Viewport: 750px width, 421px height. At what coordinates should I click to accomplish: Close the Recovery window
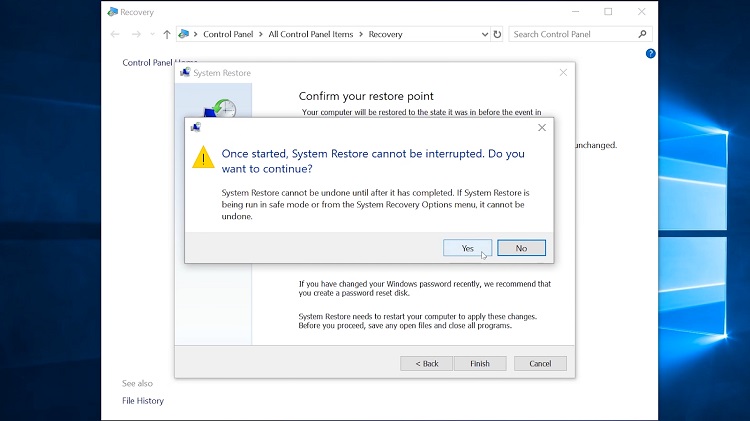(x=641, y=11)
